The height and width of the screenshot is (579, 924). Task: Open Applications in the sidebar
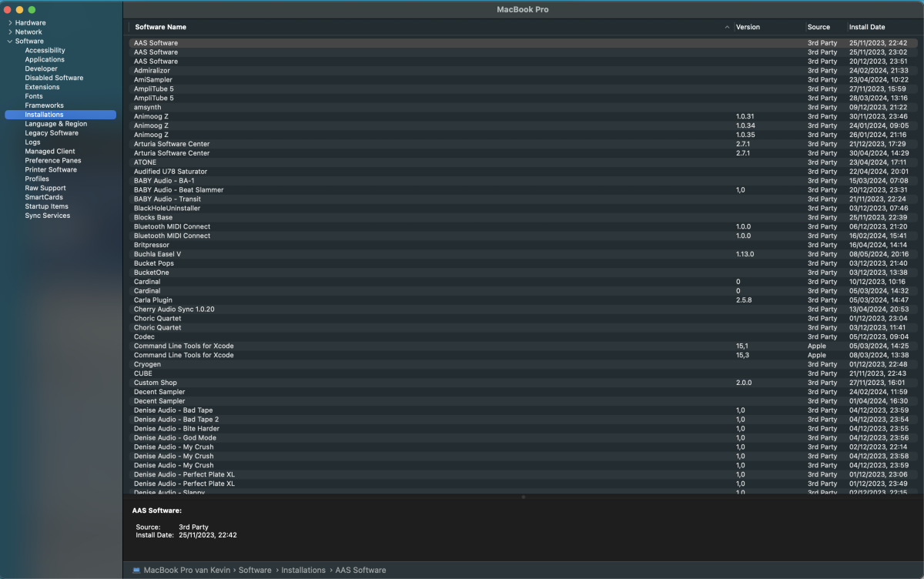point(45,60)
